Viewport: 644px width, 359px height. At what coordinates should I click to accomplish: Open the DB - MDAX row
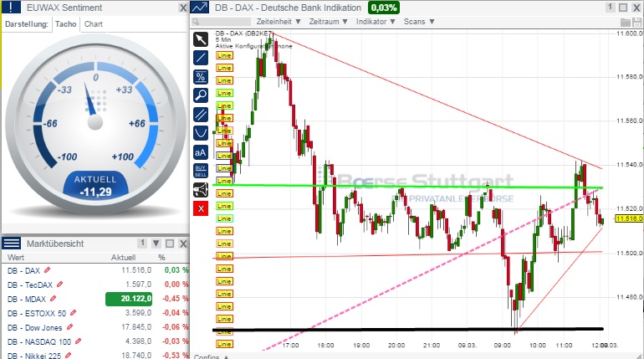click(95, 299)
